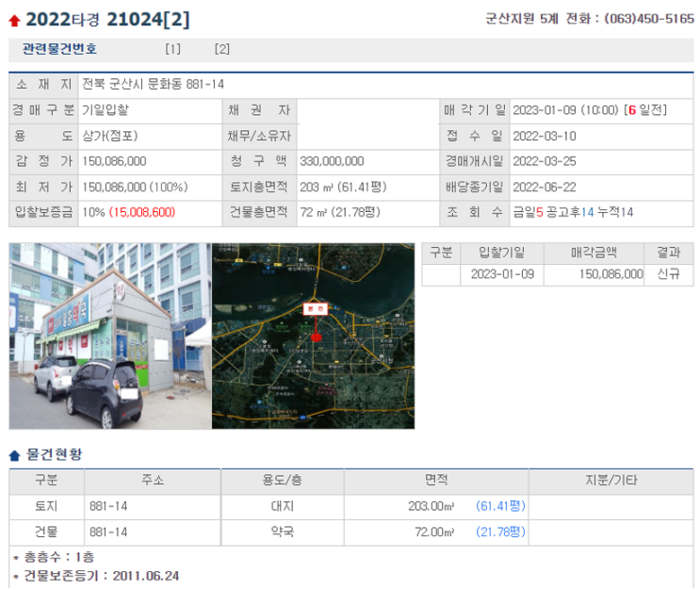Click court phone 군산지원 5계 (063)450-5165
The height and width of the screenshot is (590, 700).
click(590, 19)
